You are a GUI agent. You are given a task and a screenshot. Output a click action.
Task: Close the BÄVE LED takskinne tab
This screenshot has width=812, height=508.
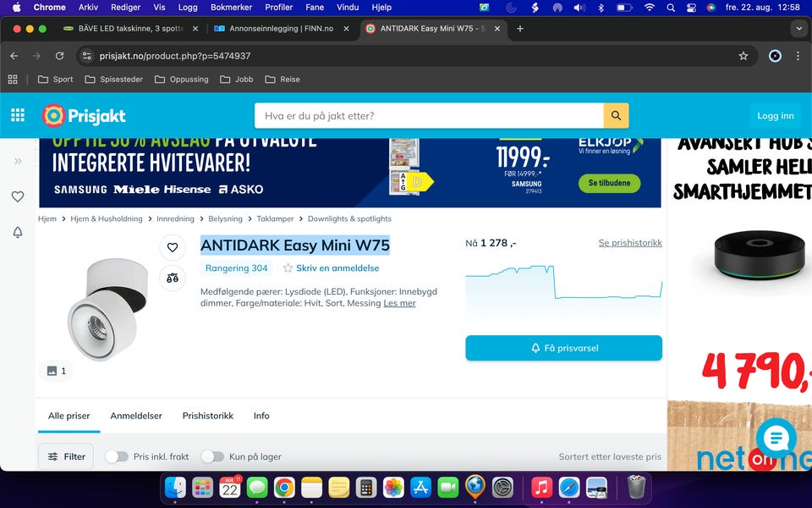(x=195, y=29)
